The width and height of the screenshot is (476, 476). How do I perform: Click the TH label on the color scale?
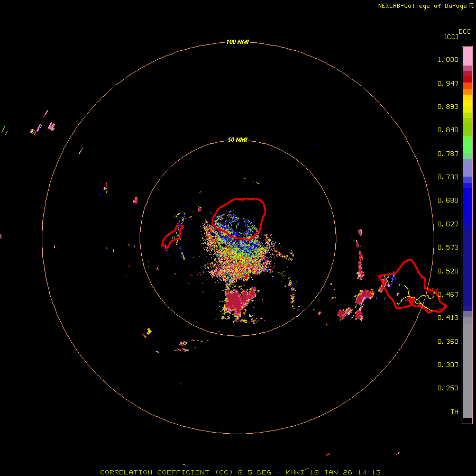coord(454,412)
